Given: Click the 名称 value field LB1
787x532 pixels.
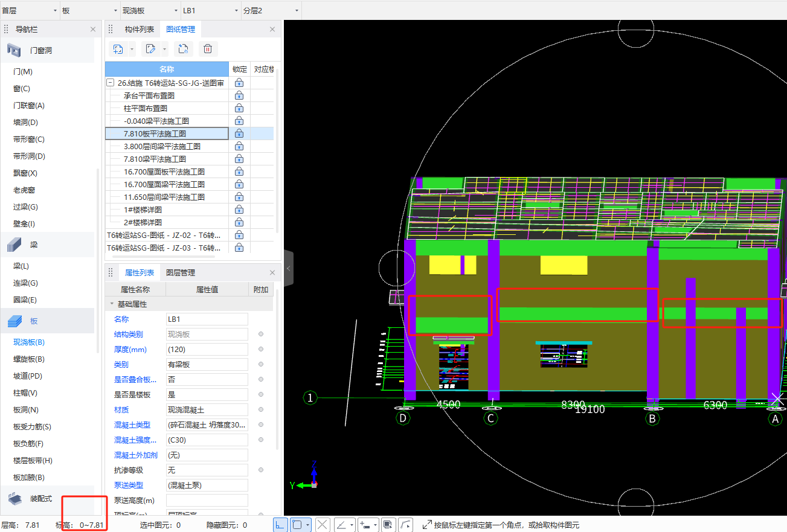Looking at the screenshot, I should tap(207, 319).
